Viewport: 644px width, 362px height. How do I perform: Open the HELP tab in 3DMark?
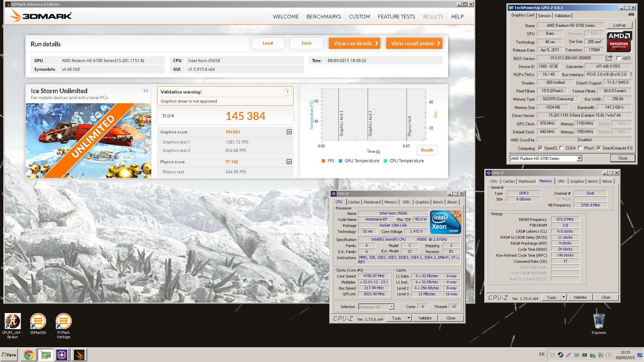click(457, 16)
